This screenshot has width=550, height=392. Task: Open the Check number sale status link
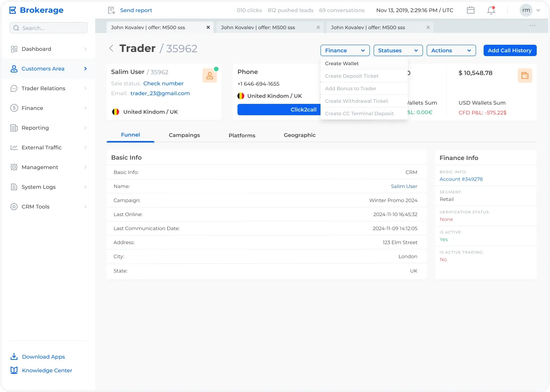click(x=163, y=83)
